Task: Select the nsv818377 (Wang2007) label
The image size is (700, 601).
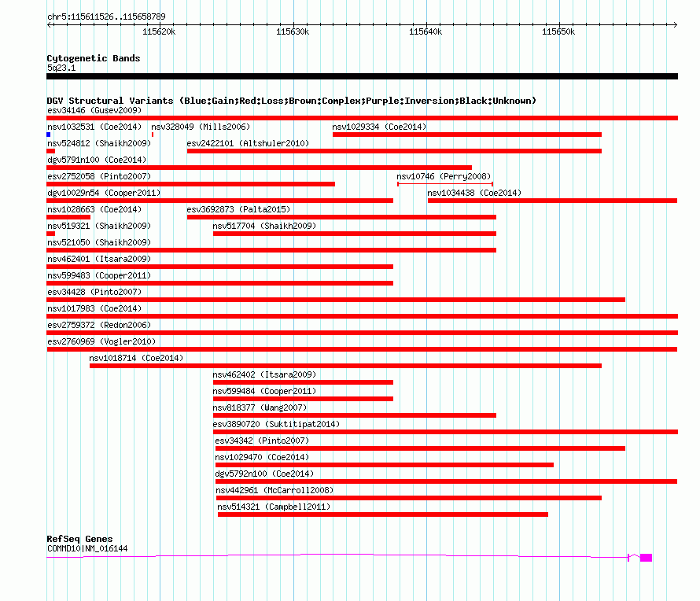Action: tap(260, 407)
